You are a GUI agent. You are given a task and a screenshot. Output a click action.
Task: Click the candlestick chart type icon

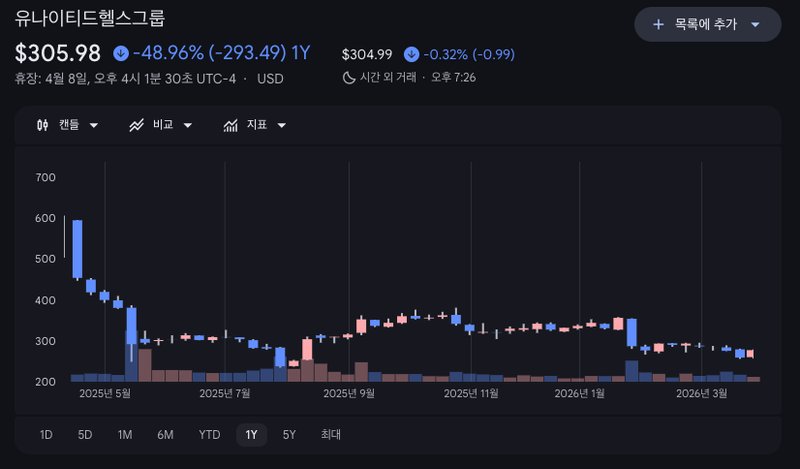42,125
